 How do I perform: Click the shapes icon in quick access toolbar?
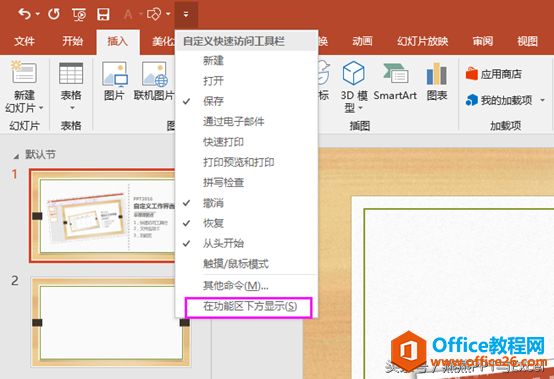154,14
